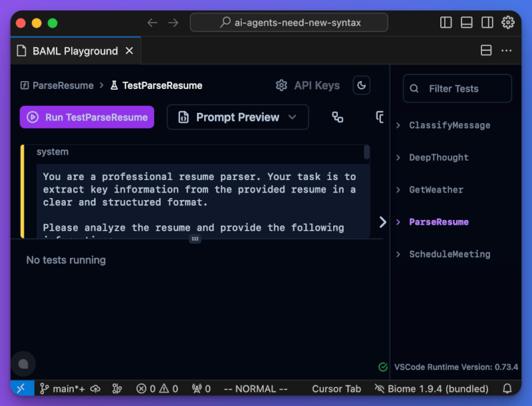Go forward with the right arrow
532x406 pixels.
point(173,23)
